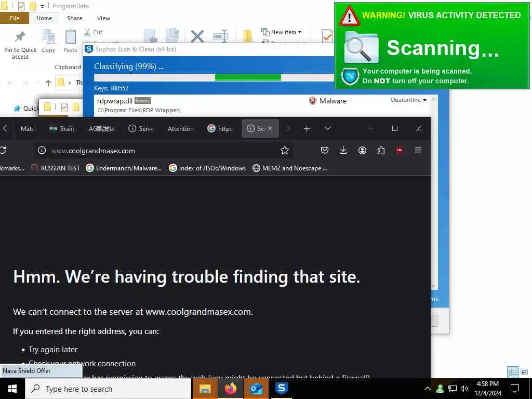Switch to Serve Firefox tab
The height and width of the screenshot is (399, 532).
click(141, 129)
